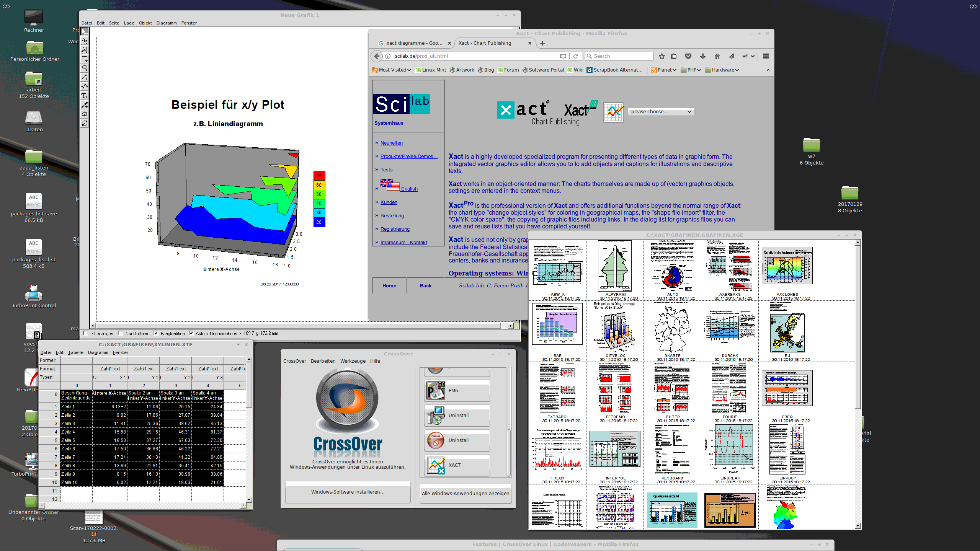The image size is (980, 551).
Task: Open the Produkte/Preise/Demos link
Action: point(409,156)
